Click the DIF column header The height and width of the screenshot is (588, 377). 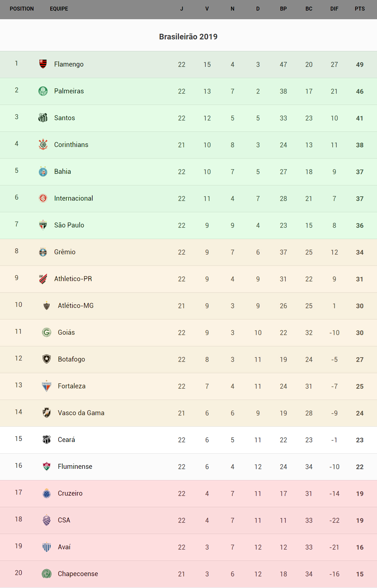click(x=334, y=9)
